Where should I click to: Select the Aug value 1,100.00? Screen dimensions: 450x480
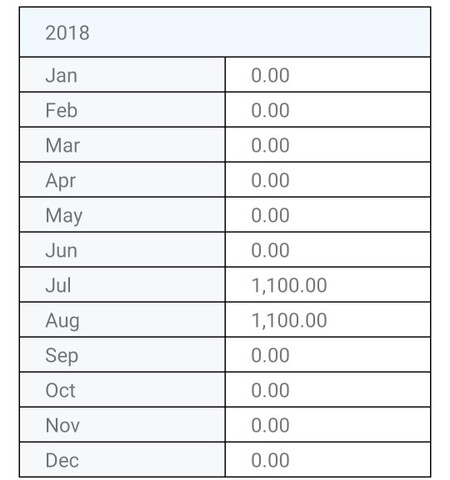[x=289, y=320]
